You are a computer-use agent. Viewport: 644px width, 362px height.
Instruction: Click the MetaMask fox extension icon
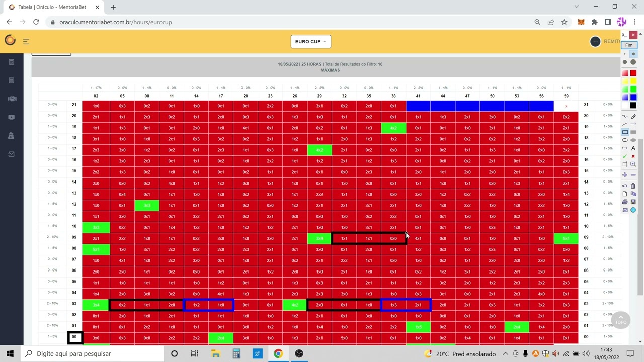pyautogui.click(x=581, y=22)
